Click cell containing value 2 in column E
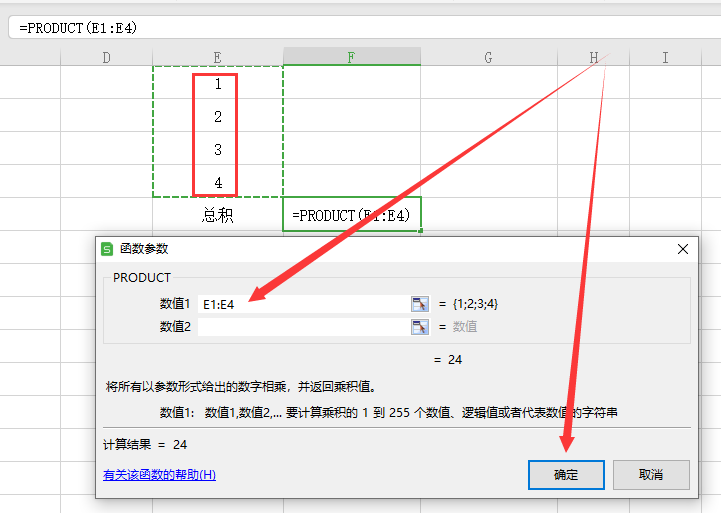The height and width of the screenshot is (513, 721). (217, 116)
